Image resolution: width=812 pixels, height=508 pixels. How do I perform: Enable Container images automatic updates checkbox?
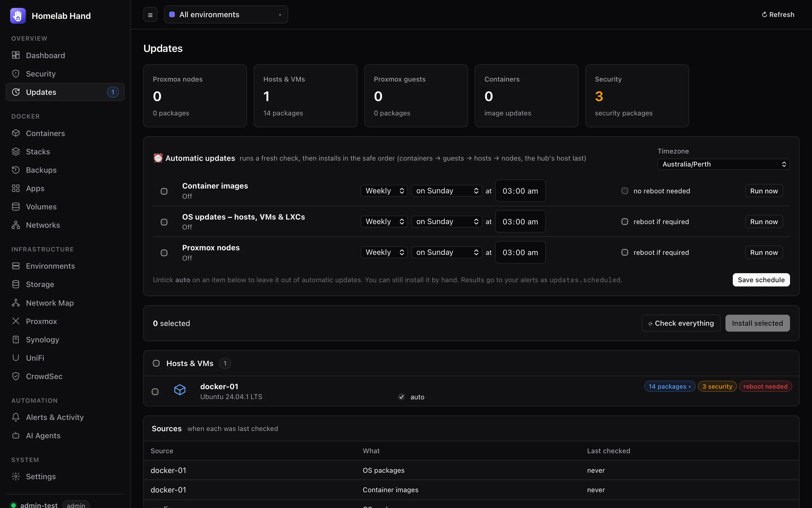click(x=164, y=191)
